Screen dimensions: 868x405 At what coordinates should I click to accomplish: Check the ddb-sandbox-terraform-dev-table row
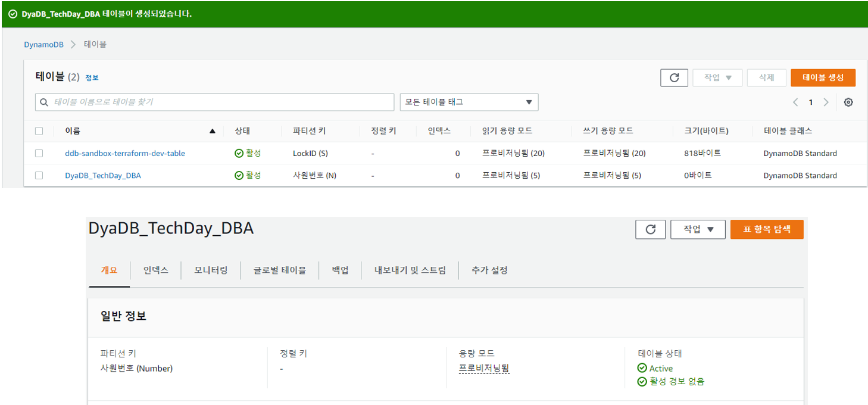pyautogui.click(x=39, y=153)
